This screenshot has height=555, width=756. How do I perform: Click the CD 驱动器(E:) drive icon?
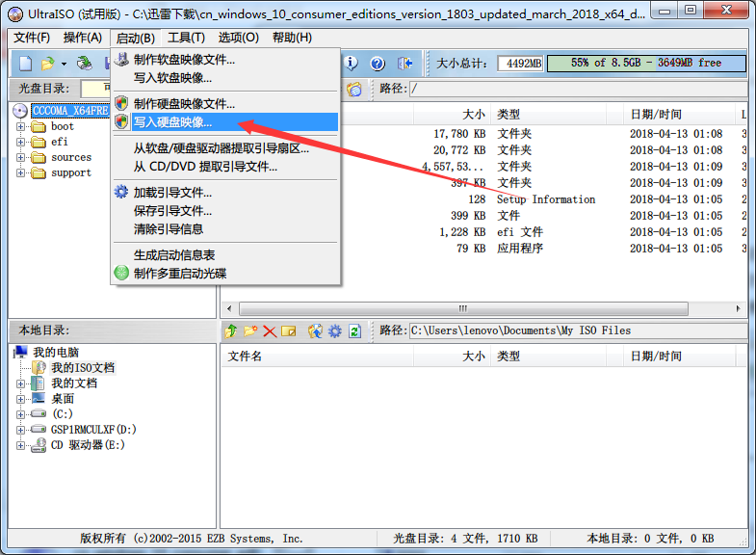(x=39, y=445)
